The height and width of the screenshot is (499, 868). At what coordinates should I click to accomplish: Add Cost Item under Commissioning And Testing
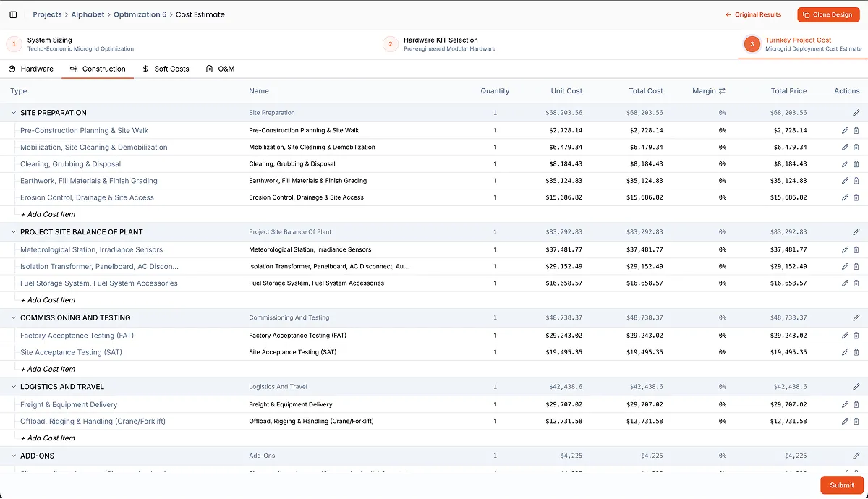tap(48, 370)
